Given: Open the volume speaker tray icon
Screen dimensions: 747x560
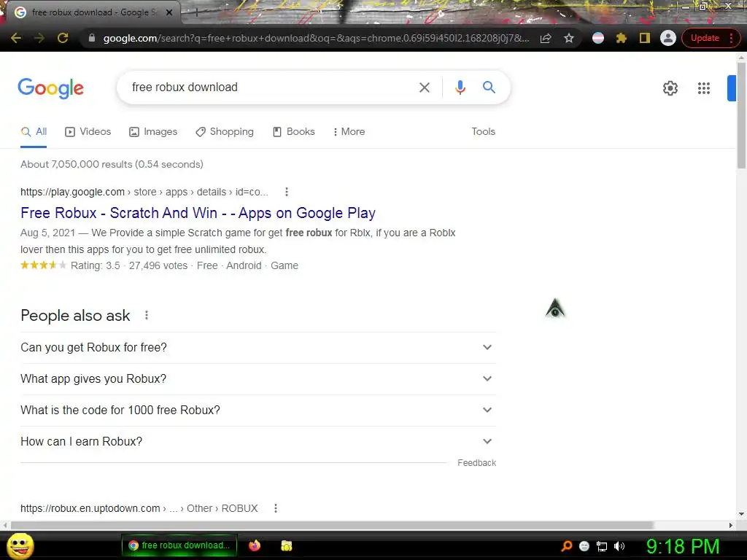Looking at the screenshot, I should [x=619, y=546].
